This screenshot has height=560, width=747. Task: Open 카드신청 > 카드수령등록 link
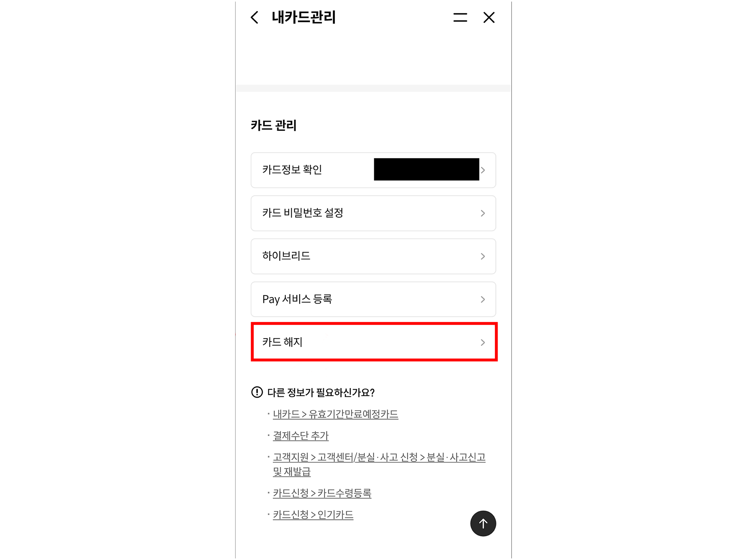322,493
